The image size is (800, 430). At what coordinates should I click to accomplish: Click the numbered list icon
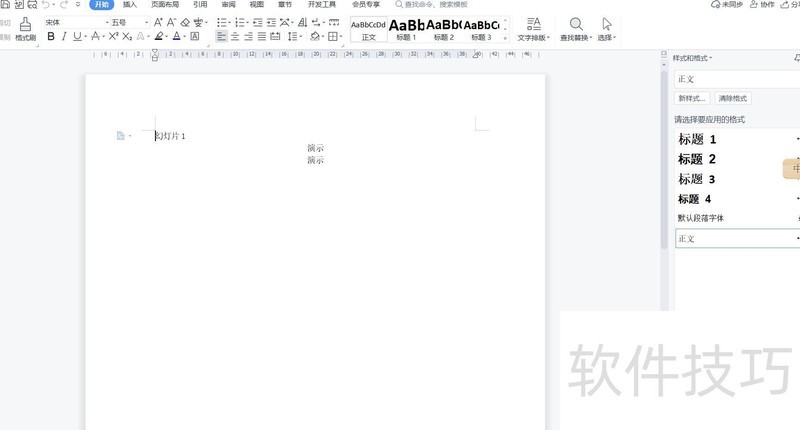tap(239, 22)
